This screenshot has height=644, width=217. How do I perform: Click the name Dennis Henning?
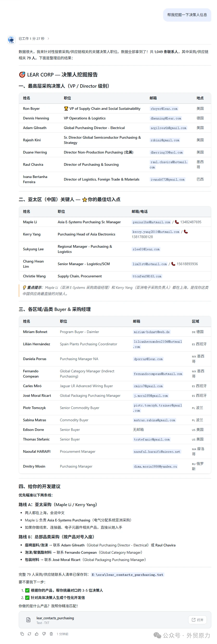click(36, 118)
